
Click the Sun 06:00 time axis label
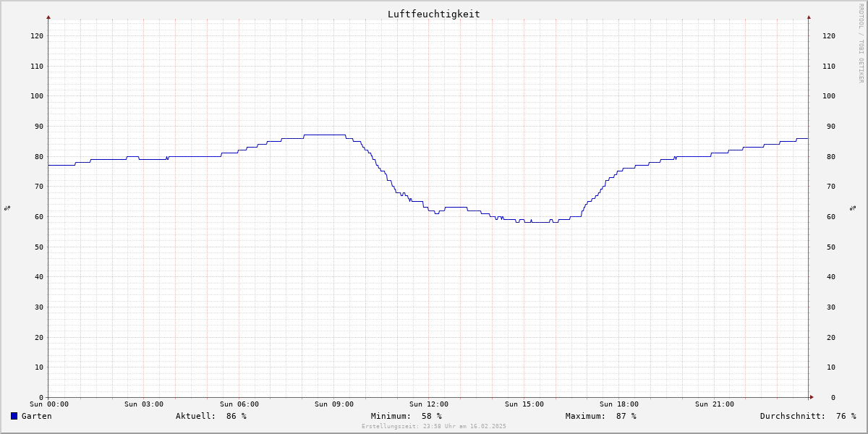coord(239,404)
